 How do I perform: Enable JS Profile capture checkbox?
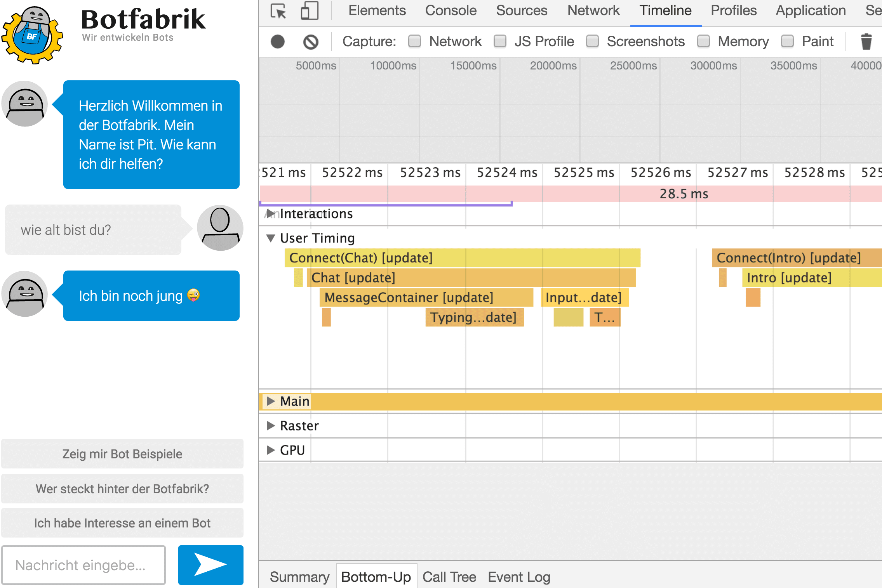point(500,41)
